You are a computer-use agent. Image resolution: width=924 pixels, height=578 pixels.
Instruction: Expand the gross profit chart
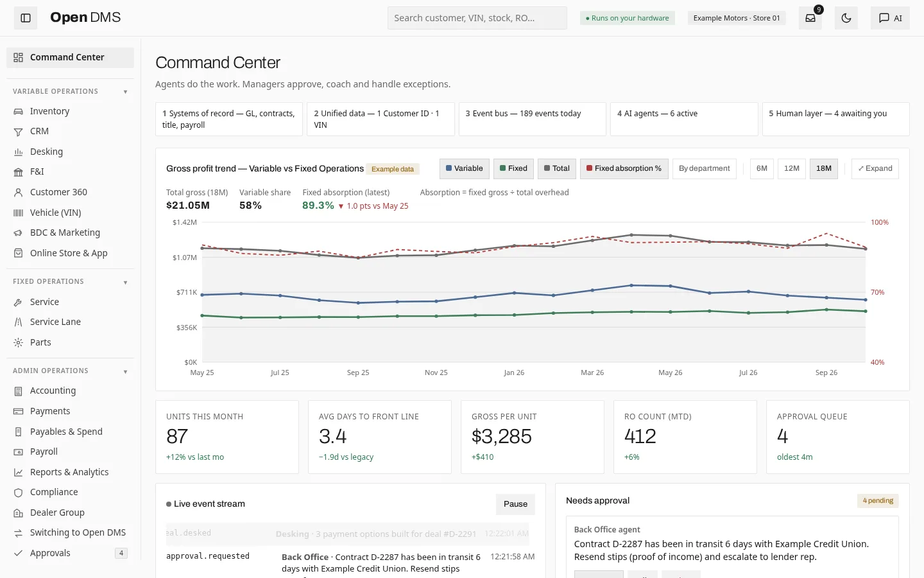(875, 169)
